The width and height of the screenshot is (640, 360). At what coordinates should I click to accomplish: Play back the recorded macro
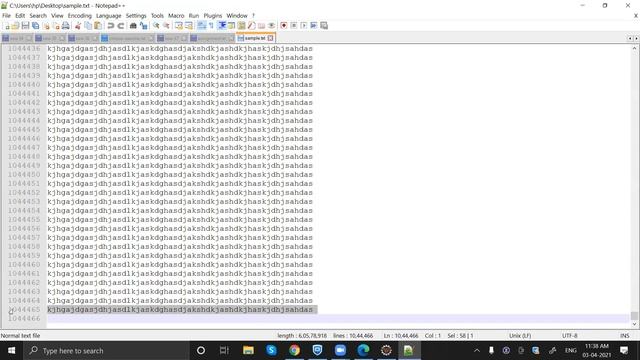coord(304,26)
